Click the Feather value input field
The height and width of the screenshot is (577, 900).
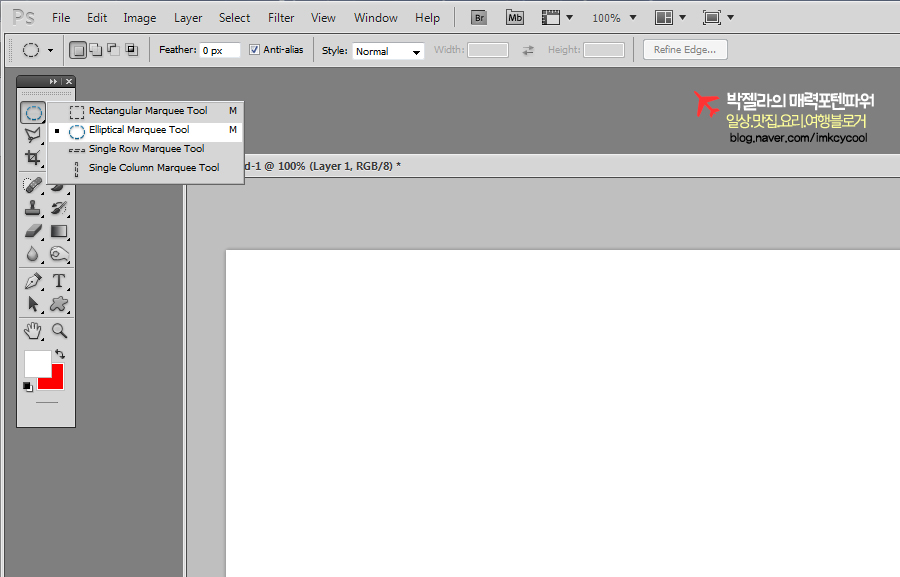tap(219, 50)
